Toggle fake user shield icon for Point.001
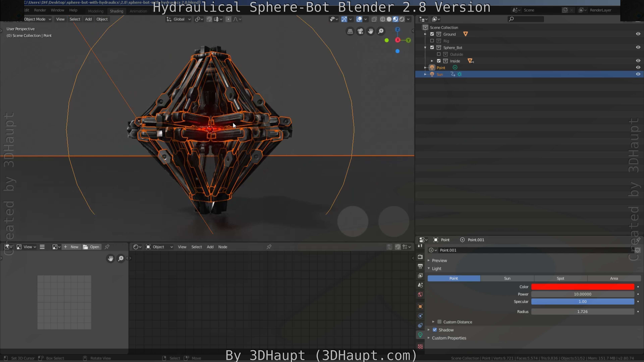 point(637,250)
